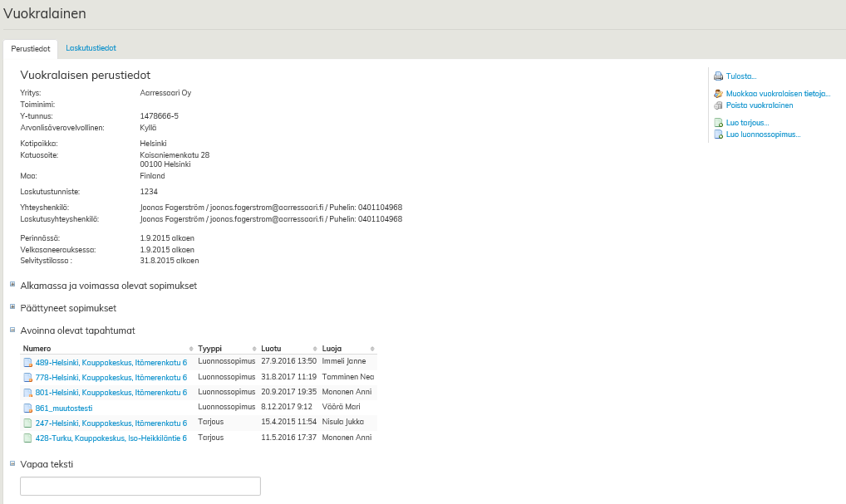
Task: Expand Alkamassa ja voimassa olevat sopimukset section
Action: point(12,285)
